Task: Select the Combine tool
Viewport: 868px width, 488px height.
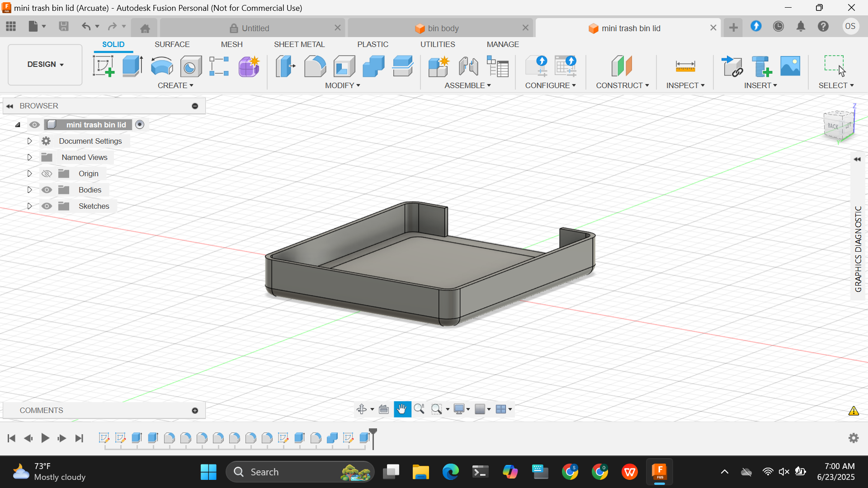Action: pyautogui.click(x=373, y=66)
